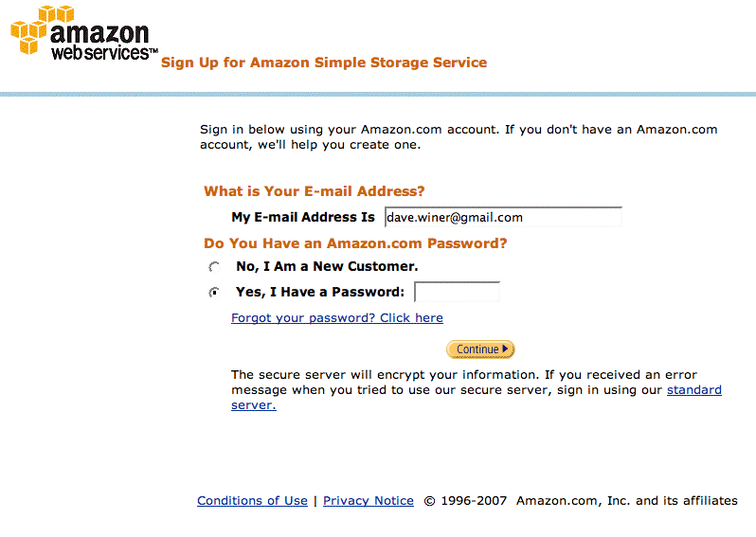Focus the e-mail address text field

pyautogui.click(x=502, y=218)
